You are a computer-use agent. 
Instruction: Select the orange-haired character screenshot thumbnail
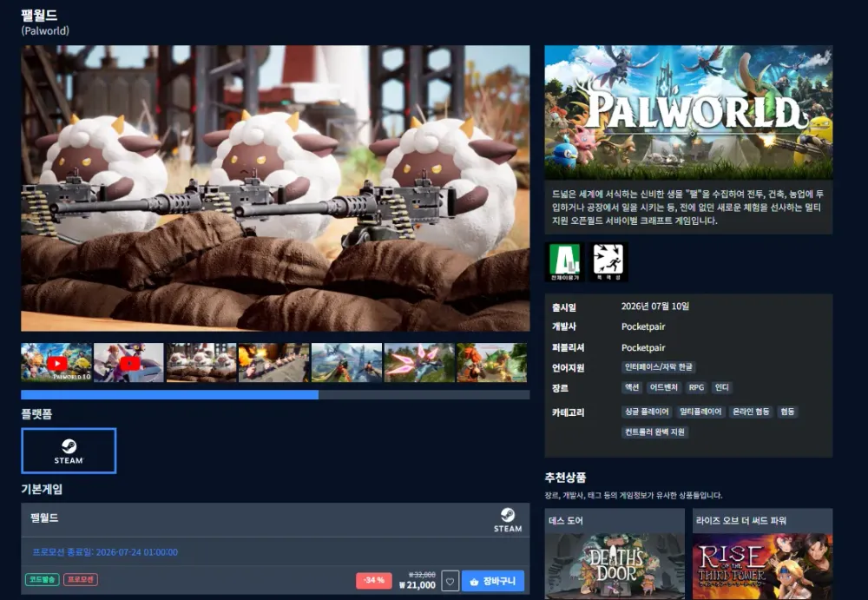[491, 363]
